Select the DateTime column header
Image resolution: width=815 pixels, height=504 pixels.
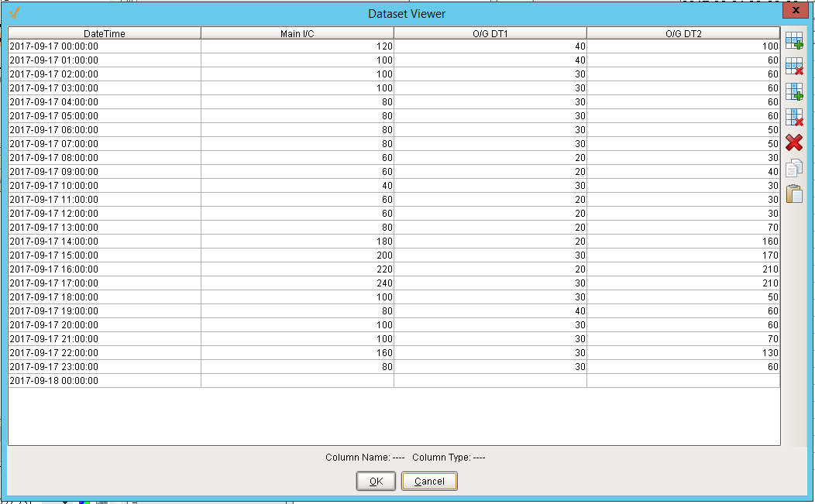point(105,33)
